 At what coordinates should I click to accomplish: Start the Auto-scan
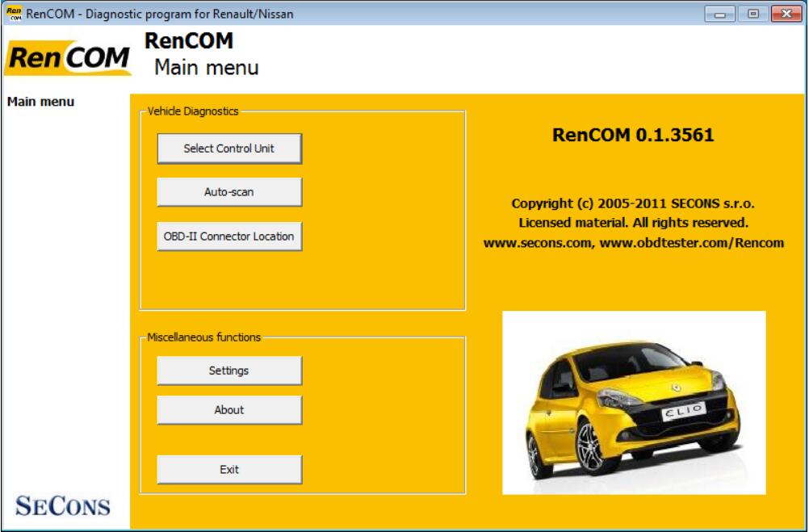tap(229, 192)
